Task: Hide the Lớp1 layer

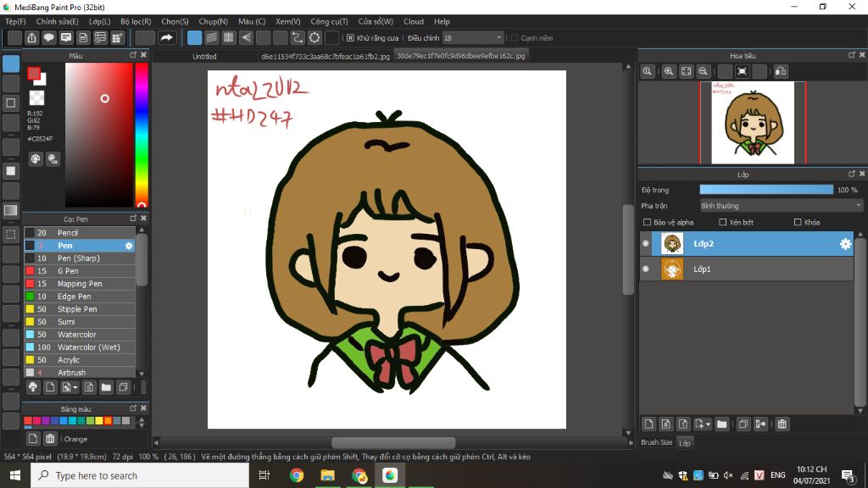Action: [x=645, y=269]
